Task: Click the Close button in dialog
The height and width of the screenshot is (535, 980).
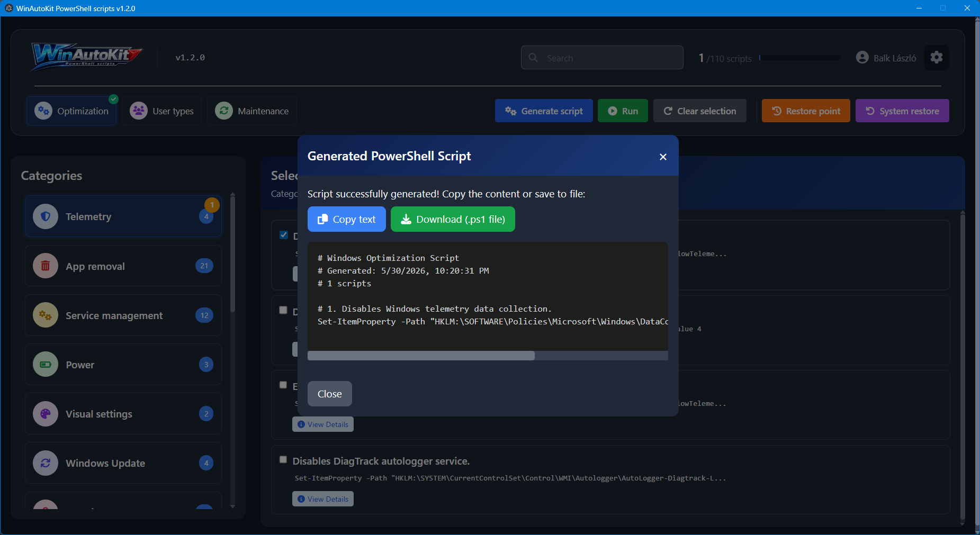Action: pyautogui.click(x=330, y=394)
